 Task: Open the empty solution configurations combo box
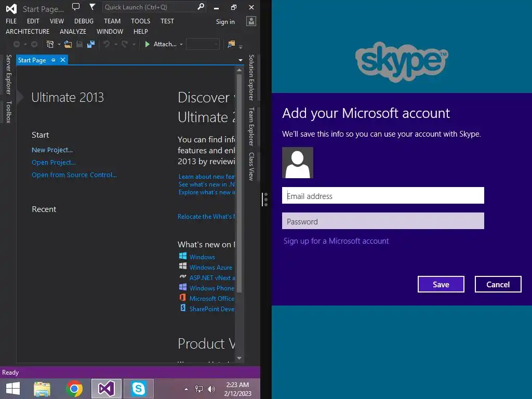coord(203,44)
